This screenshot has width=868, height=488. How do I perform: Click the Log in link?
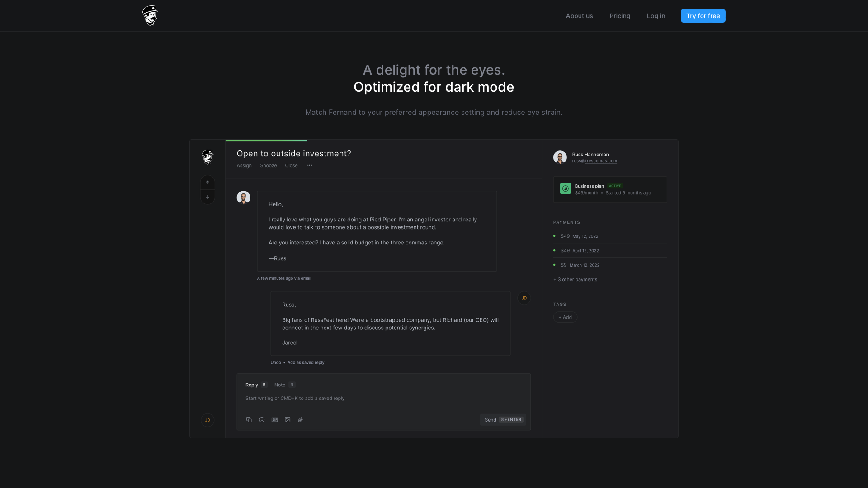[x=656, y=16]
